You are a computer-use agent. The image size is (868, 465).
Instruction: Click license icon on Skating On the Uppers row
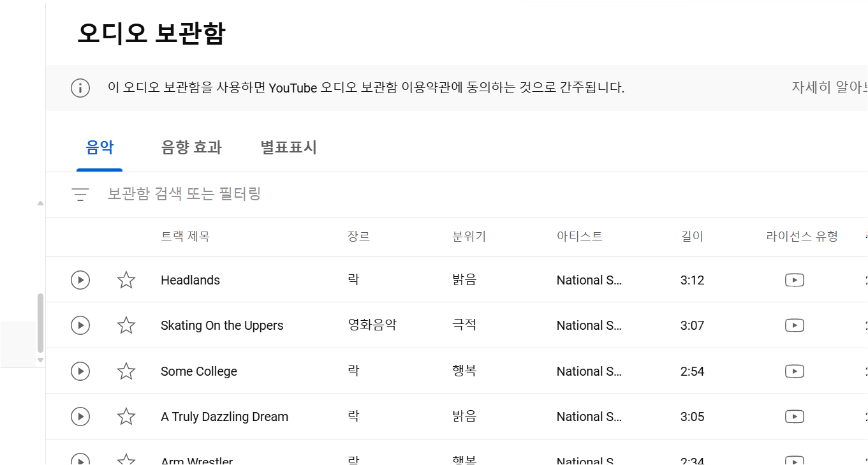point(794,325)
